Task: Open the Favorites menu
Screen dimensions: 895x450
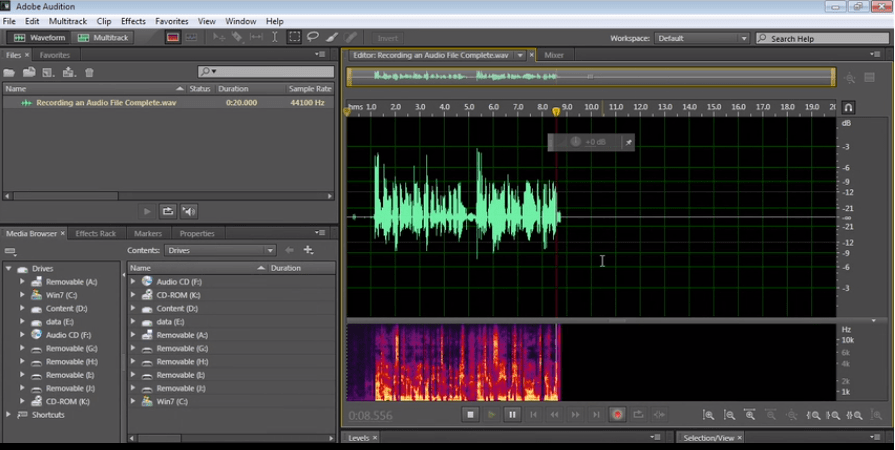Action: 171,21
